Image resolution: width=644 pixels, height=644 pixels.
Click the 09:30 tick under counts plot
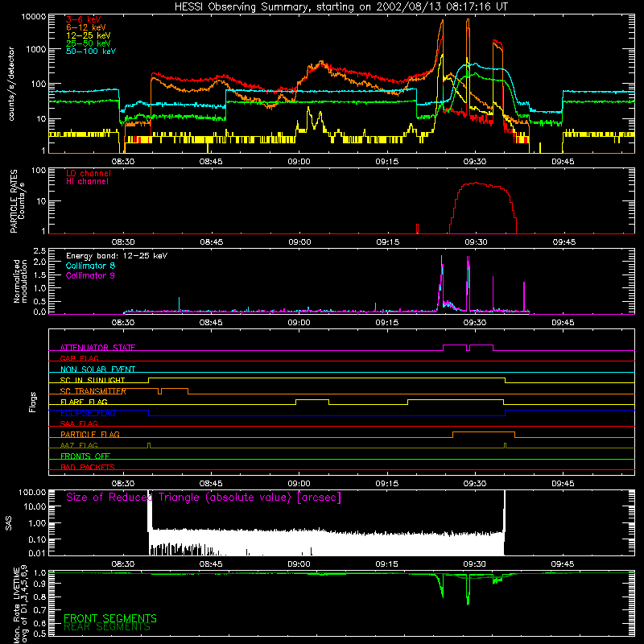[475, 162]
